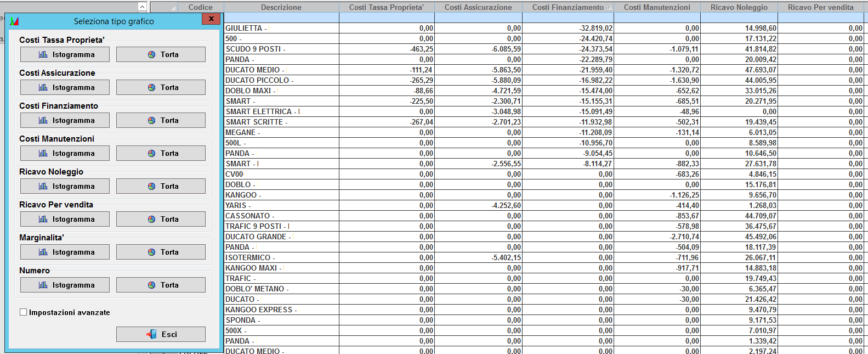Open Torta for Marginalita'
Image resolution: width=868 pixels, height=354 pixels.
161,252
